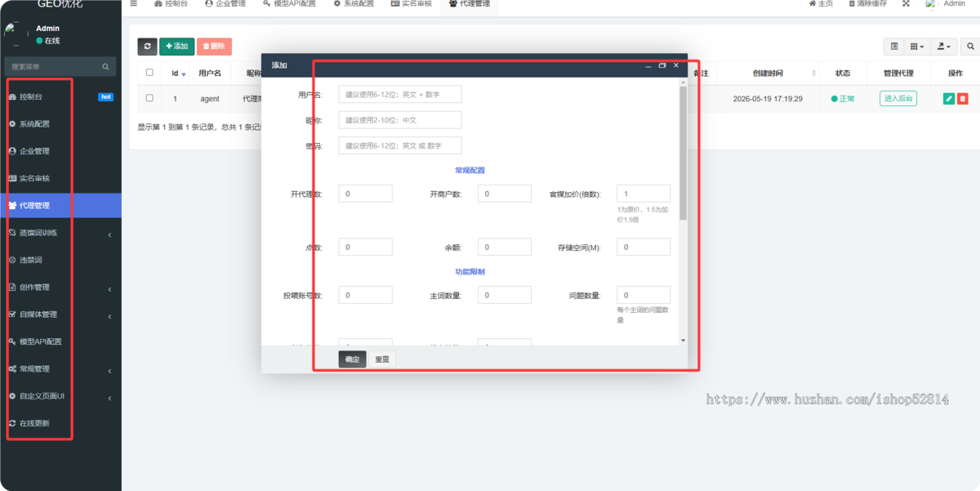Viewport: 980px width, 491px height.
Task: Open the 违禁词 sidebar item
Action: [60, 260]
